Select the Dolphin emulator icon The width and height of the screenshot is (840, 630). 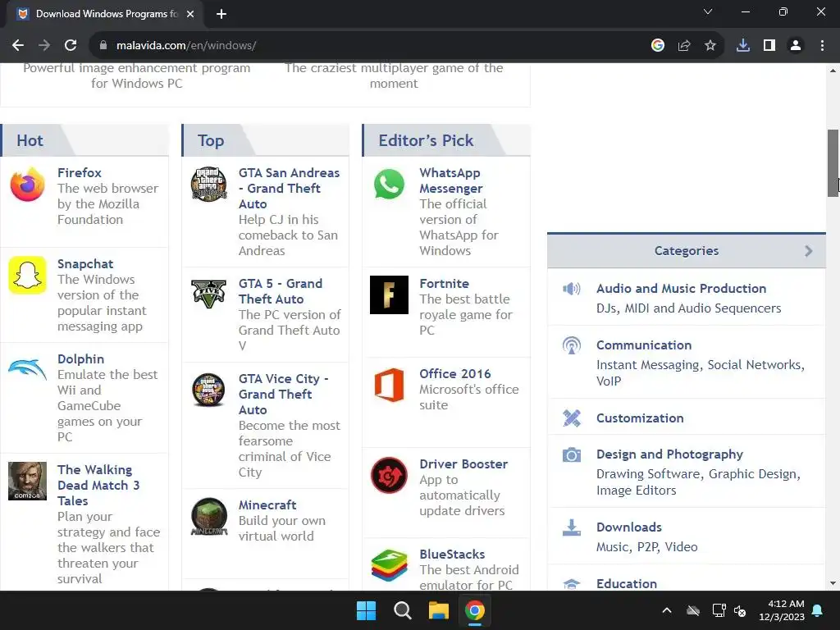pos(27,369)
